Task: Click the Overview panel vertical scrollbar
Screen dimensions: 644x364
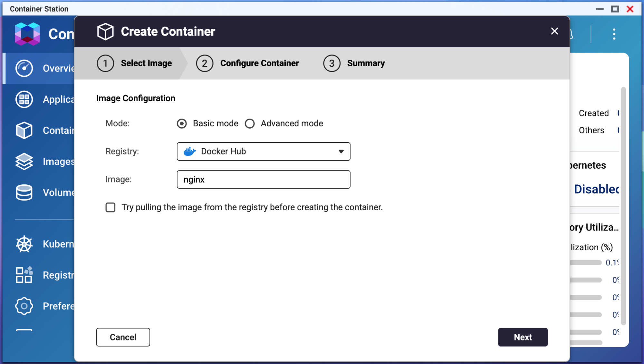Action: coord(623,206)
